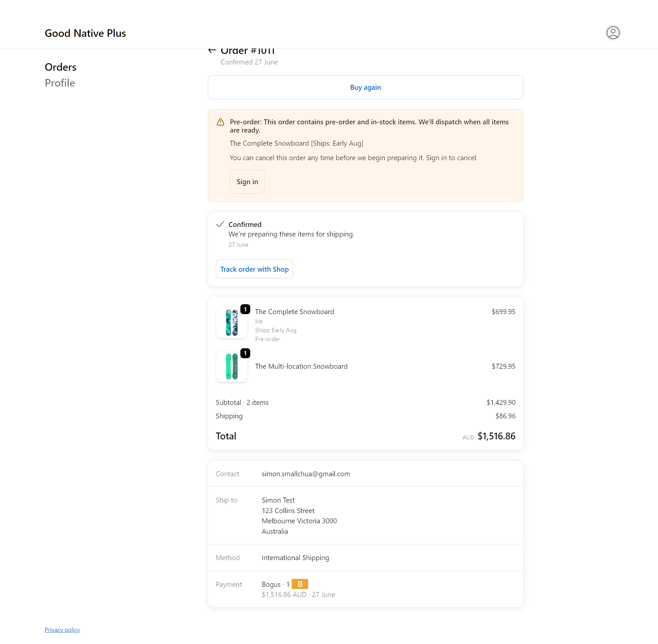Click quantity badge on Multi-location Snowboard
Viewport: 658px width, 644px height.
(245, 353)
